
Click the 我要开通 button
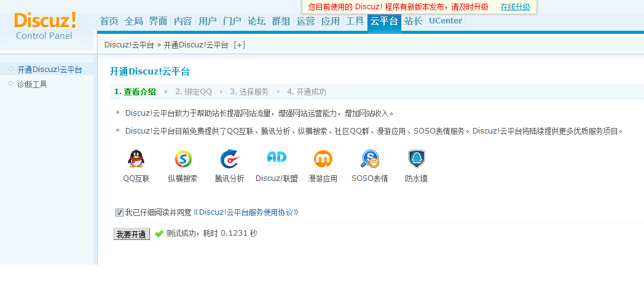[x=132, y=234]
